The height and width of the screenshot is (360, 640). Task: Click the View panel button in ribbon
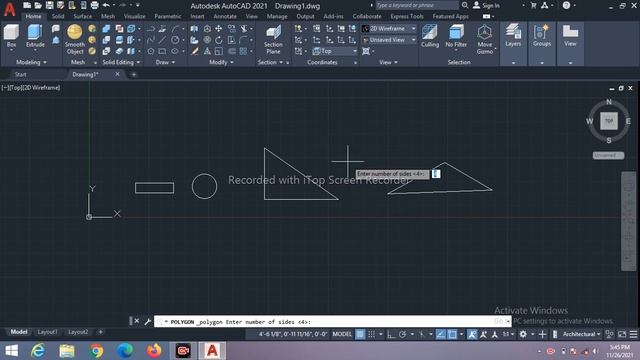[x=570, y=35]
